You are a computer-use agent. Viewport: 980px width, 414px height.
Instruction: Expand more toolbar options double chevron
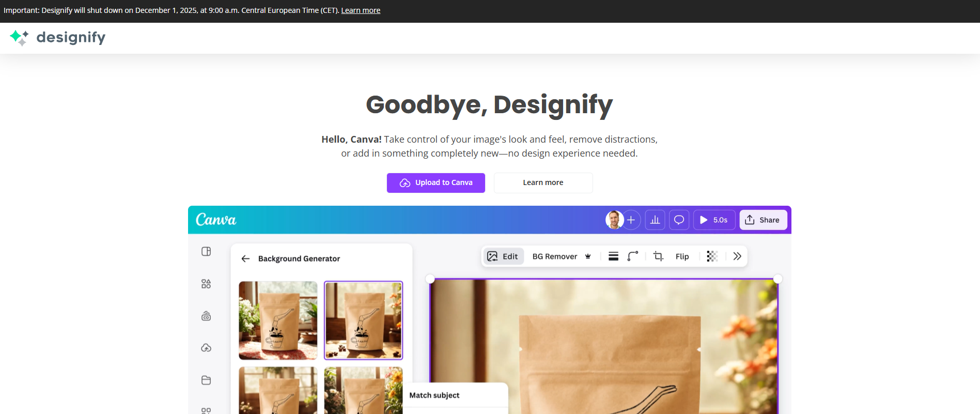point(737,256)
